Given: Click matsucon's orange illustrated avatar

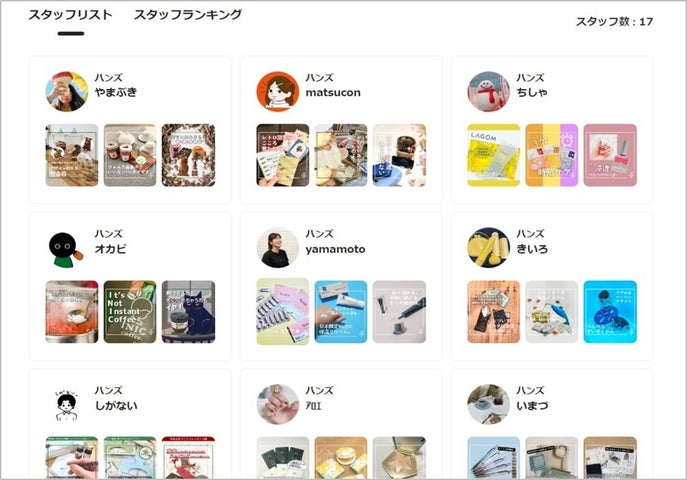Looking at the screenshot, I should pos(278,92).
